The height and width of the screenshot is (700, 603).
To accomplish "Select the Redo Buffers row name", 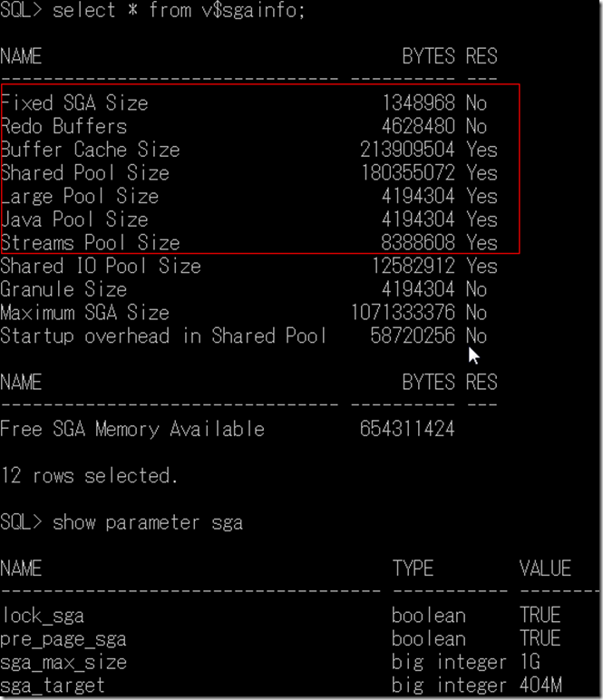I will [x=63, y=127].
